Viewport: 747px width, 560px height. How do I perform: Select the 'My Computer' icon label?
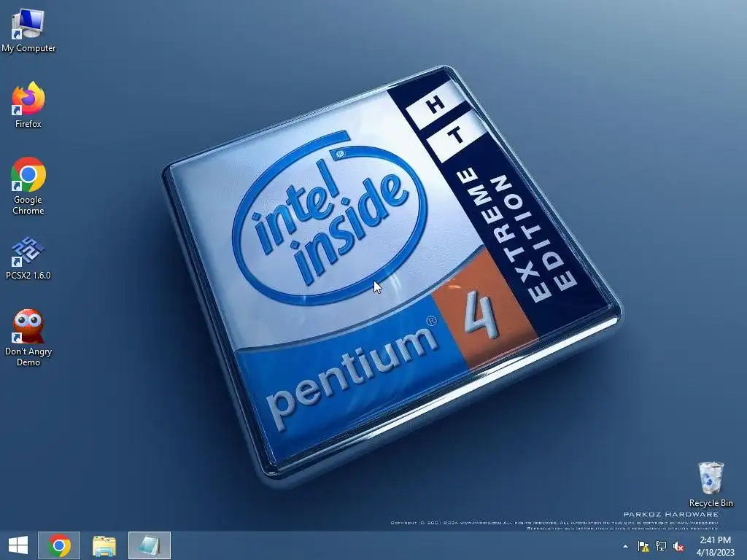pyautogui.click(x=28, y=48)
